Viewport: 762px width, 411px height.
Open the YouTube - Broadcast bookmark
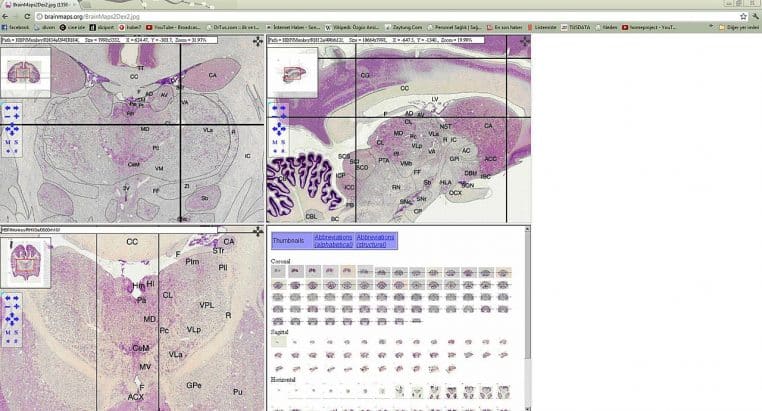pos(173,28)
